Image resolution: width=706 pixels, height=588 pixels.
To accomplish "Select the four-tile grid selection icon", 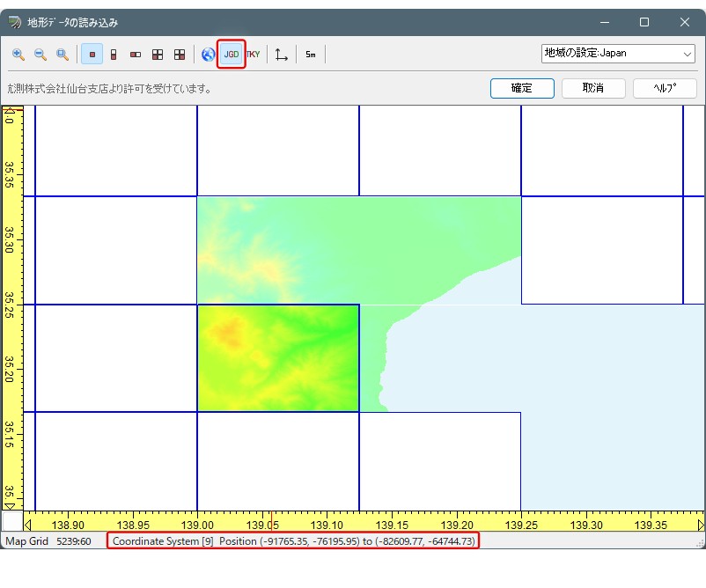I will coord(158,55).
